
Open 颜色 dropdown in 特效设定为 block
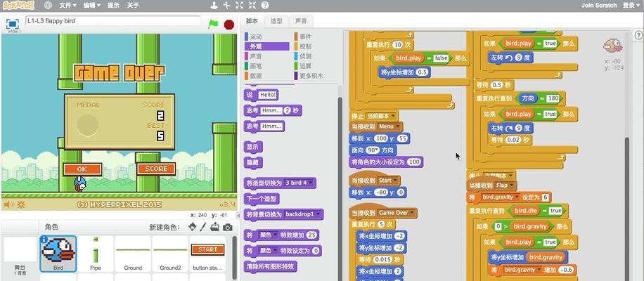pyautogui.click(x=267, y=251)
